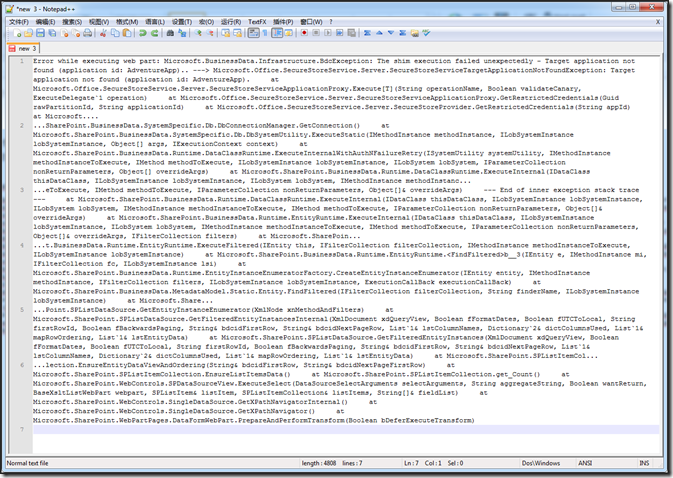Screen dimensions: 673x478
Task: Toggle the indent guide toolbar button
Action: (277, 33)
